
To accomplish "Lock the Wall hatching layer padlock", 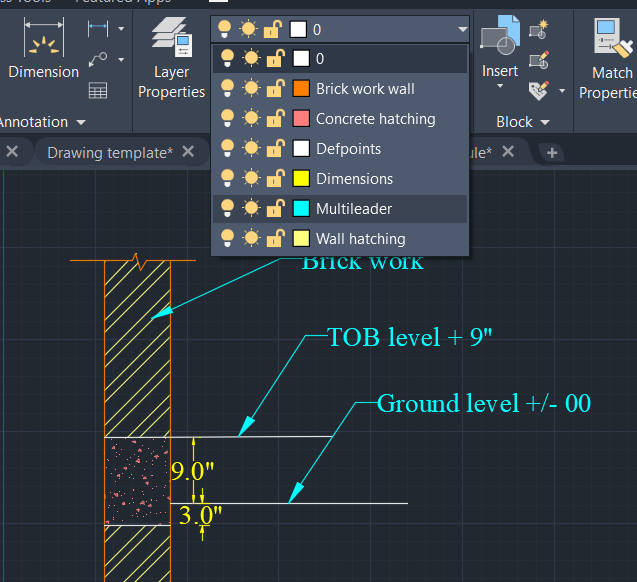I will [x=275, y=238].
